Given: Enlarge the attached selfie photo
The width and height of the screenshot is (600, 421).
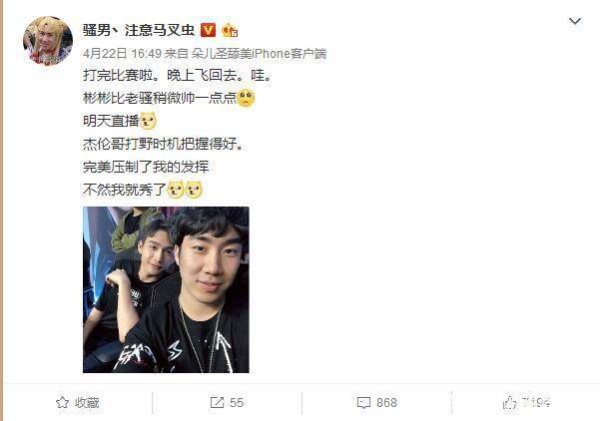Looking at the screenshot, I should point(166,290).
